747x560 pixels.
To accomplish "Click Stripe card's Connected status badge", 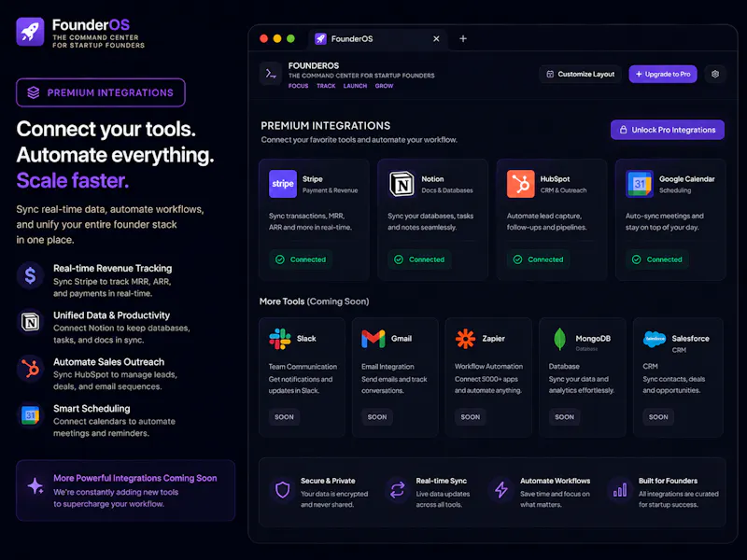I will 301,259.
